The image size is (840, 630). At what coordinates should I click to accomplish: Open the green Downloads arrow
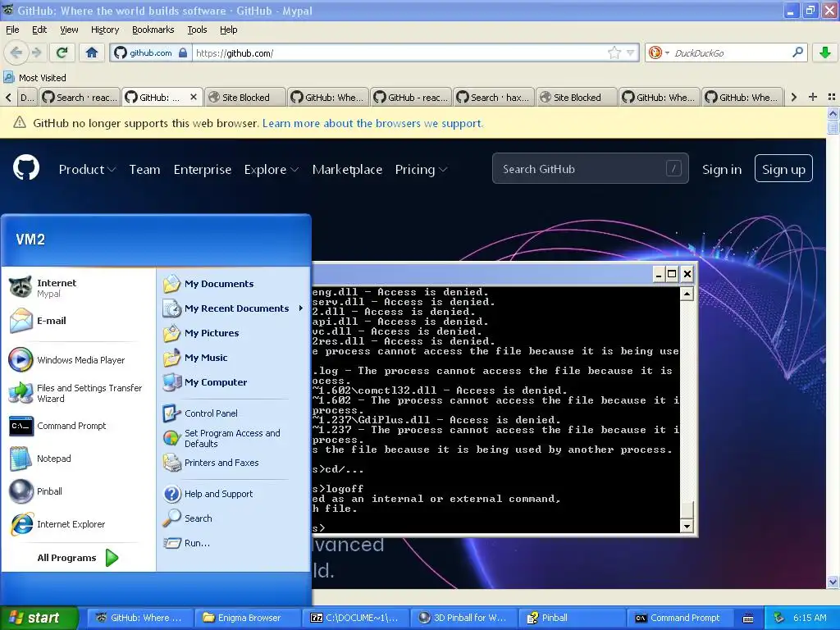pos(825,52)
